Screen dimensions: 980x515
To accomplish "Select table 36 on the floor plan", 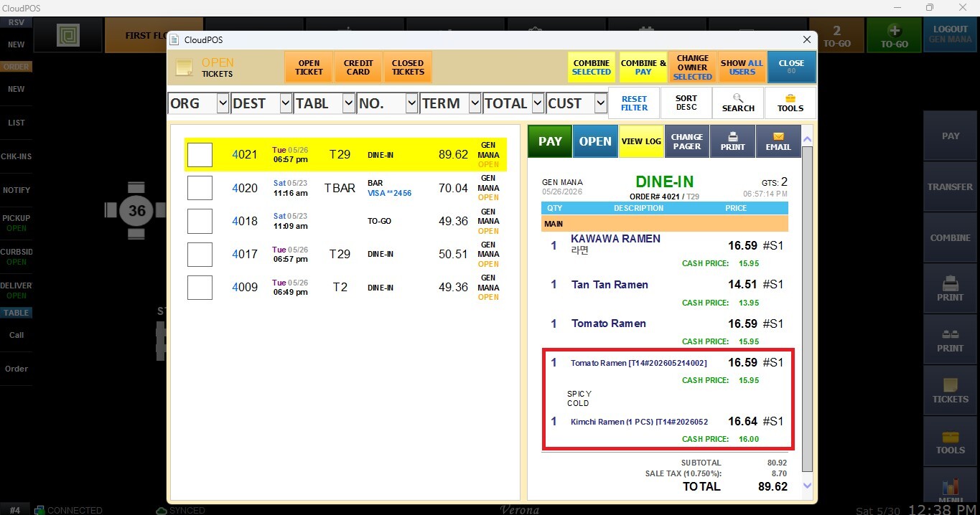I will (x=136, y=211).
